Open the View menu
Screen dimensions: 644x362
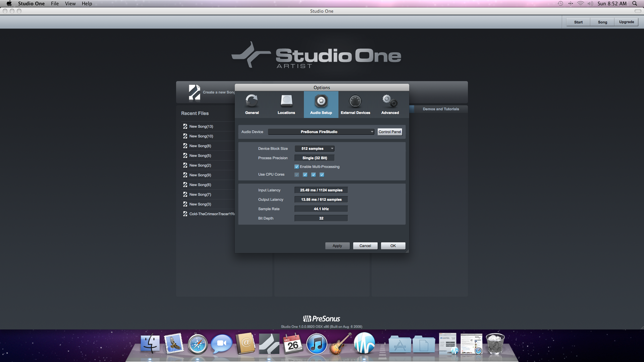point(70,3)
